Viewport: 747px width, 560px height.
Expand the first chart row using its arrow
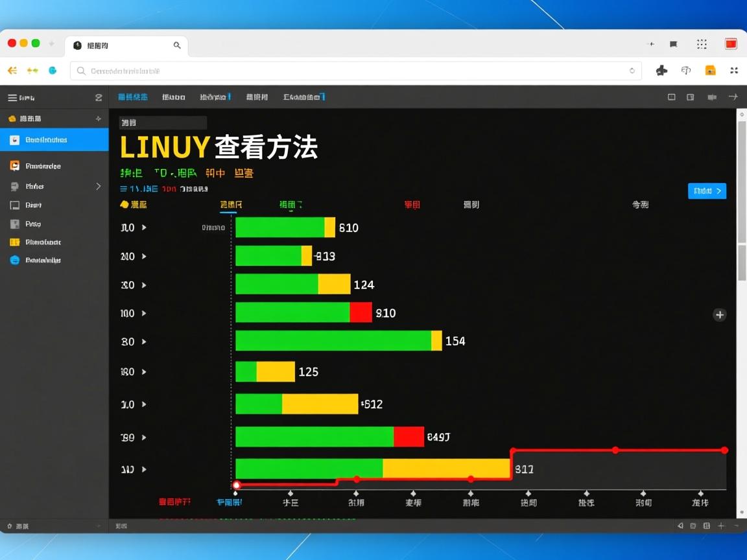tap(144, 227)
